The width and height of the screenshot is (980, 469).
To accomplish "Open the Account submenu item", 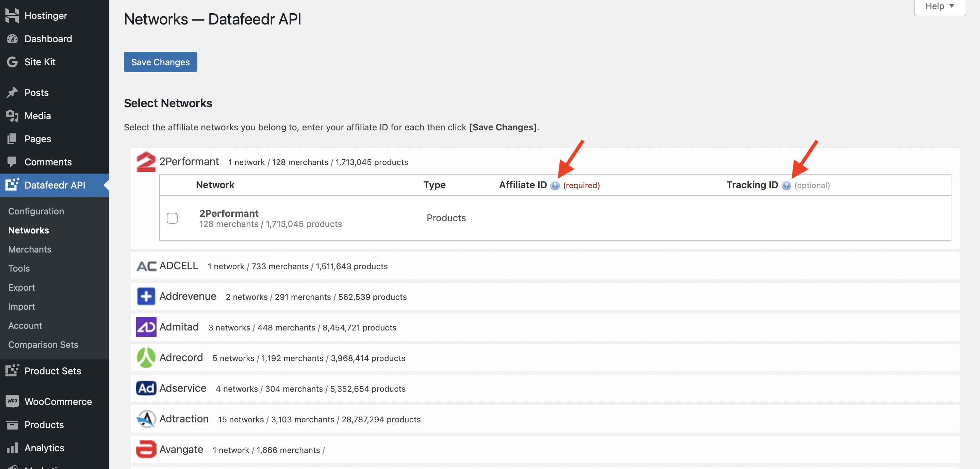I will click(x=25, y=325).
